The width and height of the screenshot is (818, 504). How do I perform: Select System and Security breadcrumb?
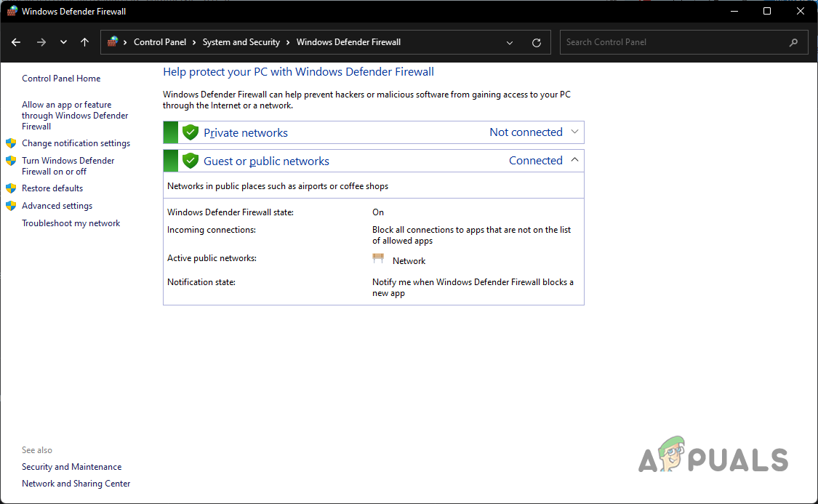[x=241, y=42]
